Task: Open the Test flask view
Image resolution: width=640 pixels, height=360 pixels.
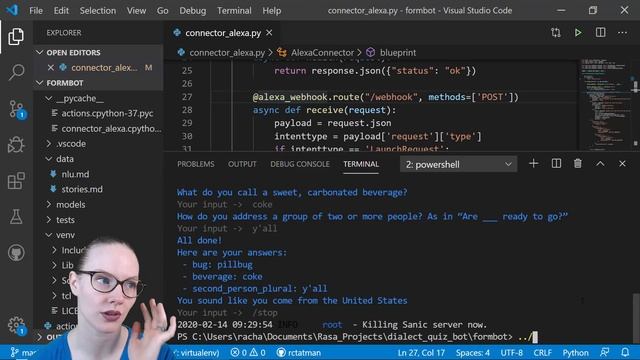Action: click(x=16, y=217)
